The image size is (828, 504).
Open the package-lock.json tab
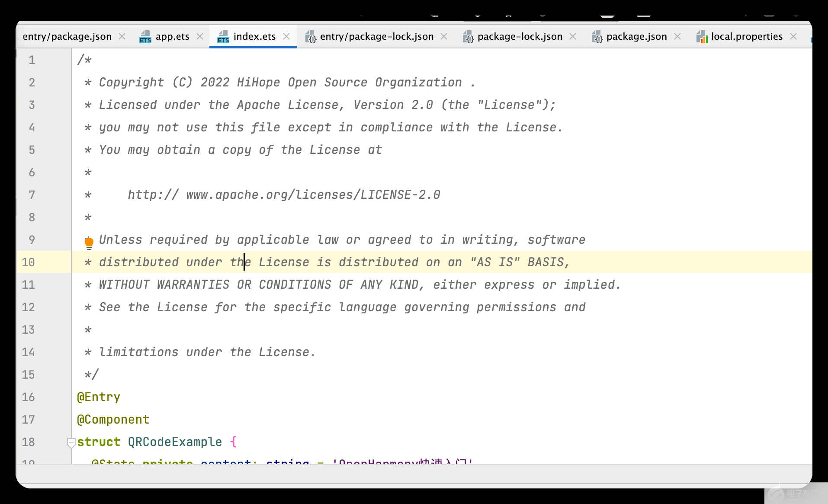pyautogui.click(x=520, y=36)
